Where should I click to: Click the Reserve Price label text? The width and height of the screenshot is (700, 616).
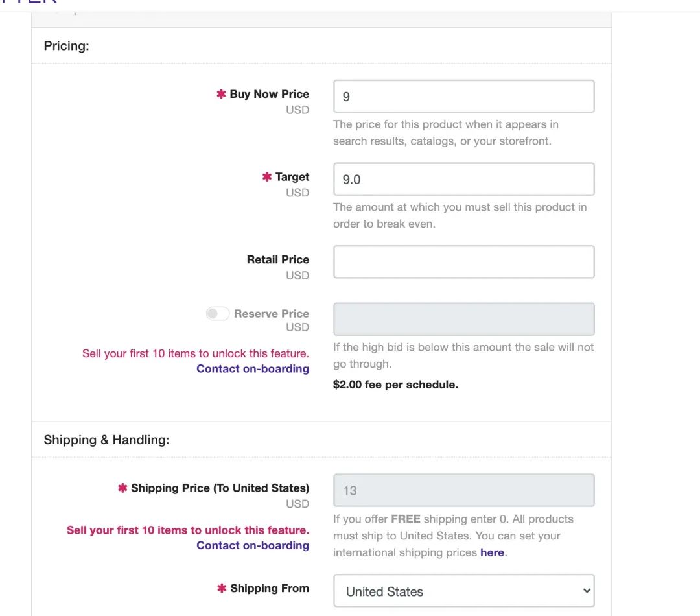[271, 314]
